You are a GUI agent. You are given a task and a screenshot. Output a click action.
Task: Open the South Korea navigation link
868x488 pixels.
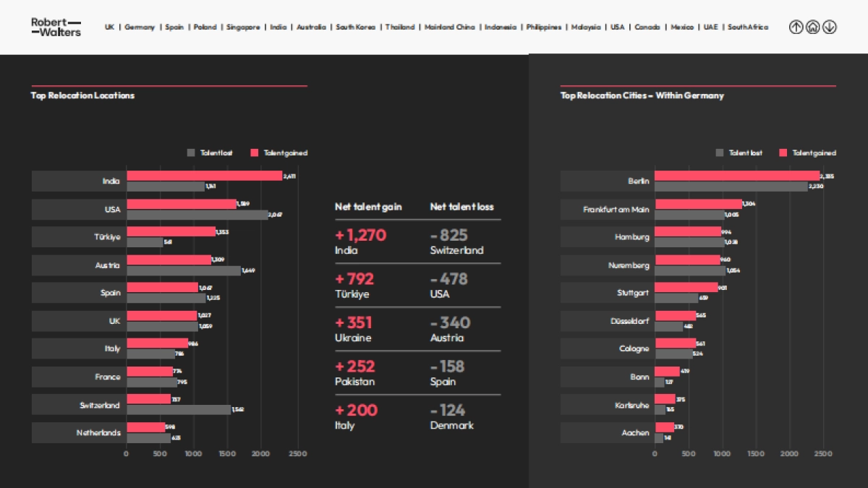[356, 27]
